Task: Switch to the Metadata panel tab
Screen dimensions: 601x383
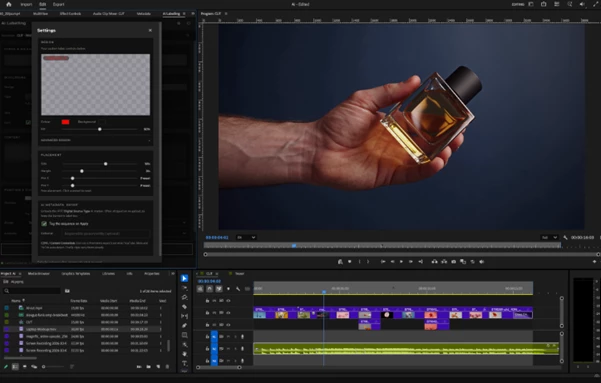Action: (x=144, y=13)
